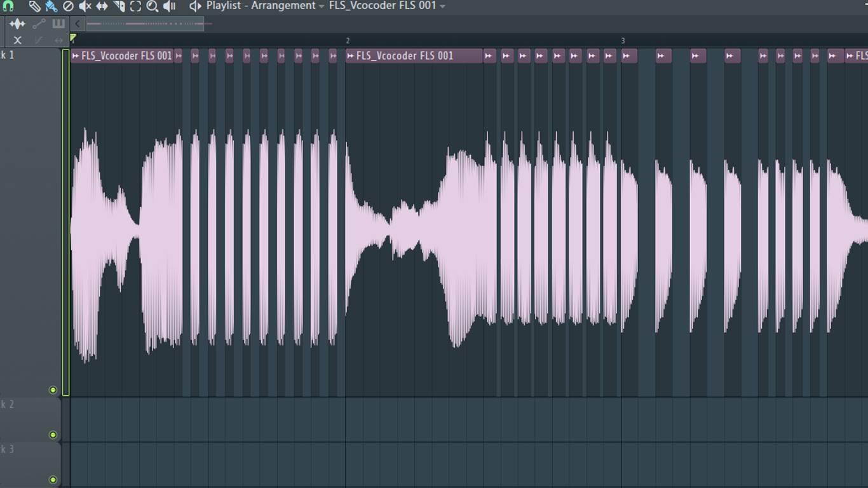Open the FLS_Vcocoder FLS 001 toolbar dropdown

coord(387,6)
